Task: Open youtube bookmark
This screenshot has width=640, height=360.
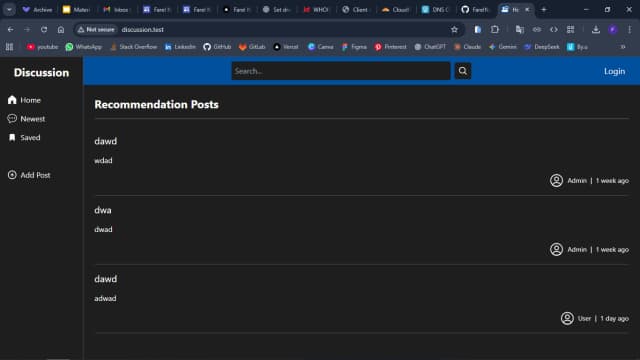Action: [x=42, y=47]
